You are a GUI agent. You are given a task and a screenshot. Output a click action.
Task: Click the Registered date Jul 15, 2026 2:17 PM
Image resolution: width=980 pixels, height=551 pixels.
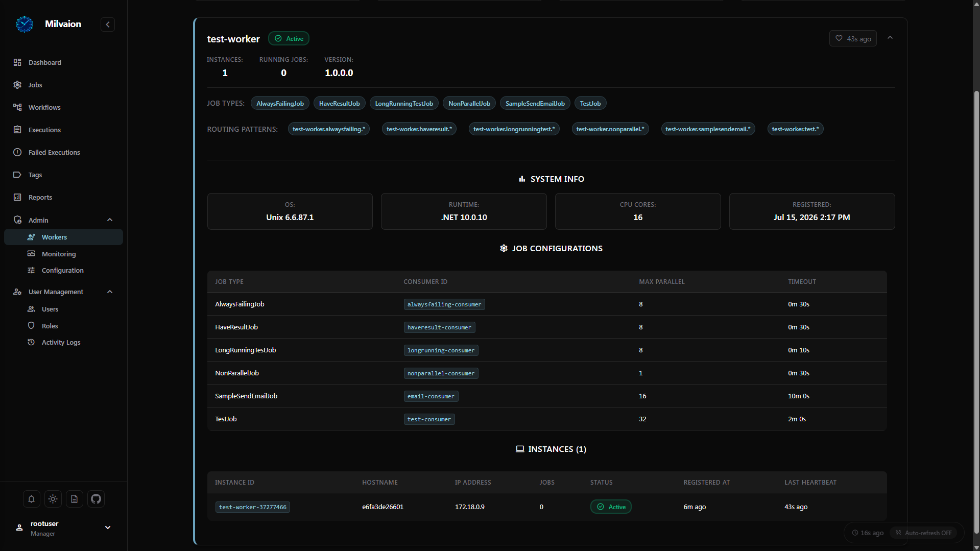(x=811, y=218)
